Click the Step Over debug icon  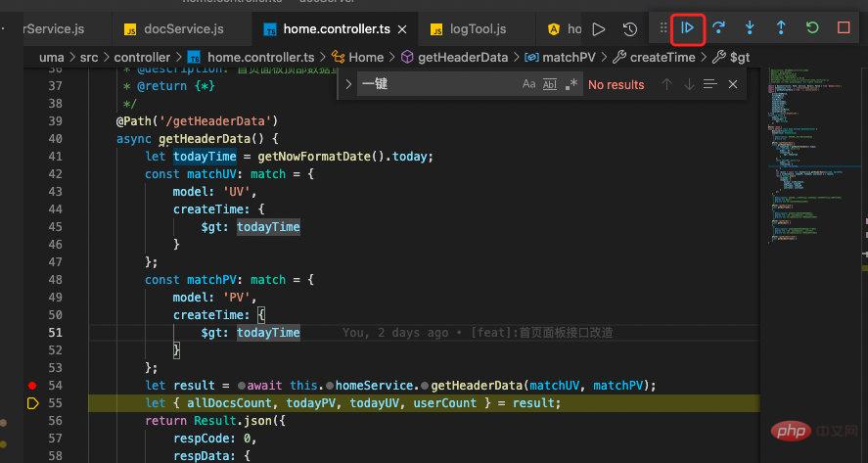click(x=719, y=28)
